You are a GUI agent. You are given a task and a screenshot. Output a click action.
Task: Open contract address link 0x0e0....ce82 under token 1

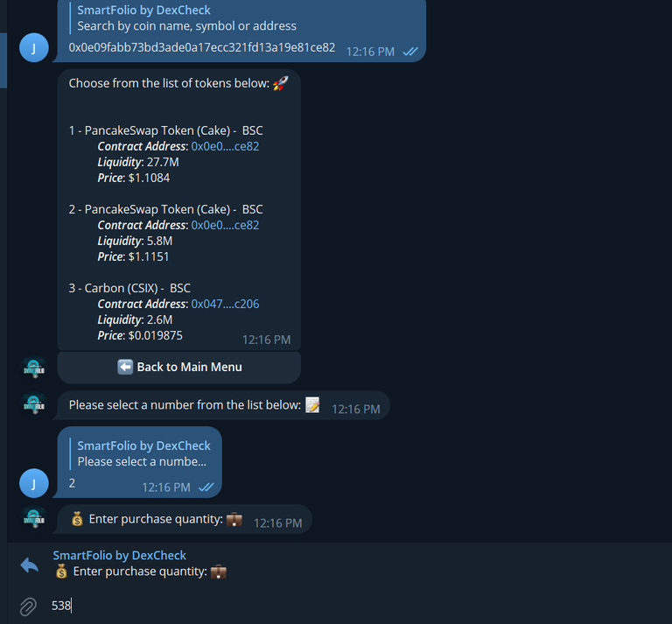tap(225, 146)
